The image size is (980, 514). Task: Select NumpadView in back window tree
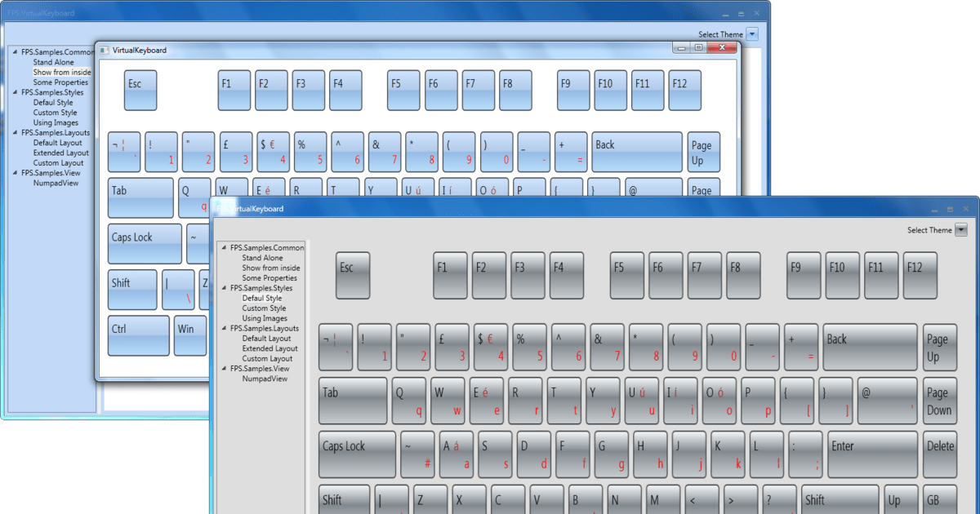coord(56,183)
